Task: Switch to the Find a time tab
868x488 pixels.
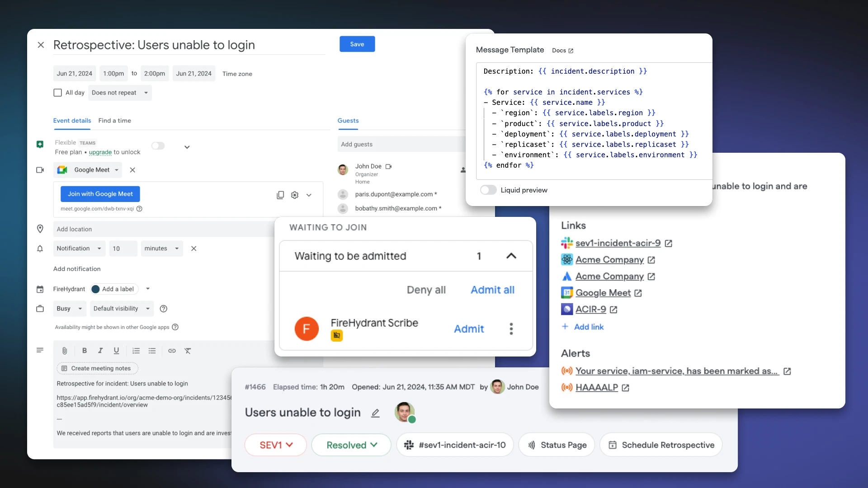Action: [114, 121]
